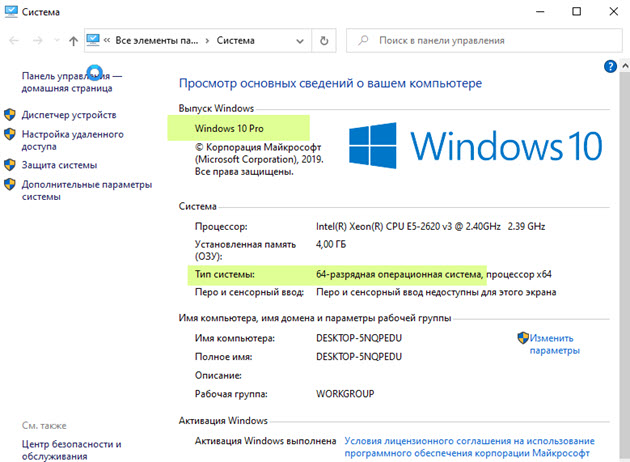Screen dimensions: 630x462
Task: Open 'Дополнительные параметры системы'
Action: 87,190
